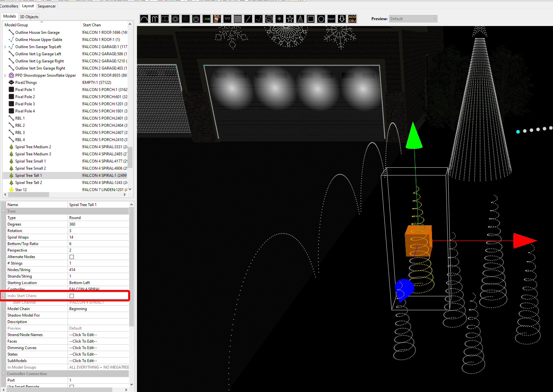
Task: Expand the Outline Sm Garage TopLeft item
Action: pyautogui.click(x=5, y=46)
